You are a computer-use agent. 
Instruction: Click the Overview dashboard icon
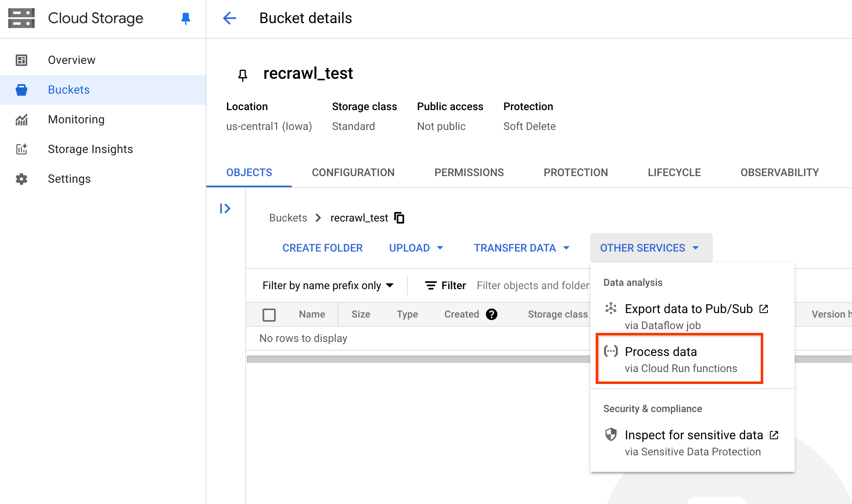click(21, 60)
